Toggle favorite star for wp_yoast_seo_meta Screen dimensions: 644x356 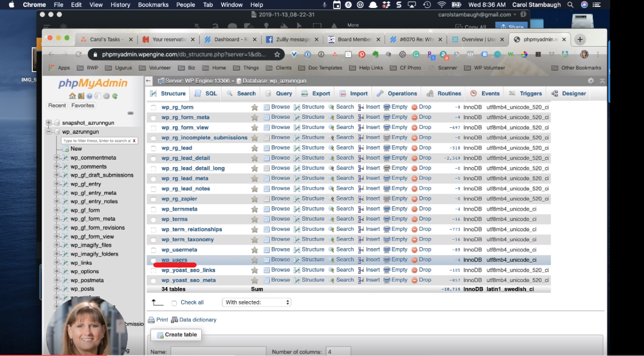(x=255, y=280)
